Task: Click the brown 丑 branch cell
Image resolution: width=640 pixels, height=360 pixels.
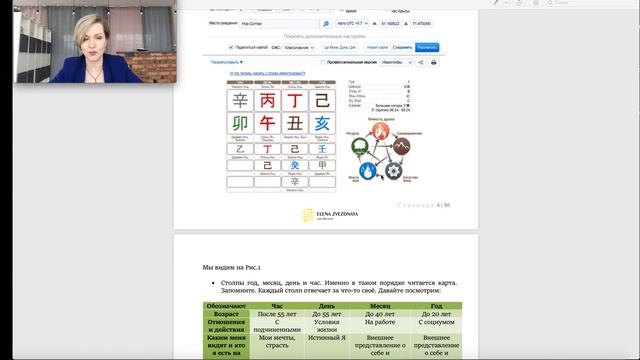Action: tap(295, 123)
